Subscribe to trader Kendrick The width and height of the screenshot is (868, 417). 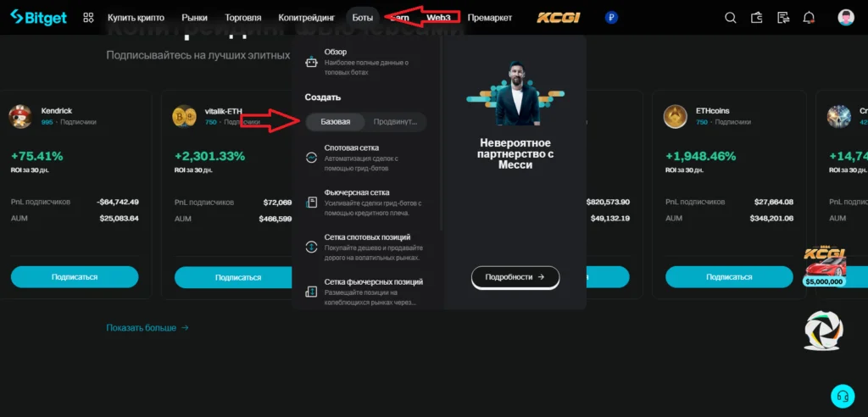pos(75,276)
